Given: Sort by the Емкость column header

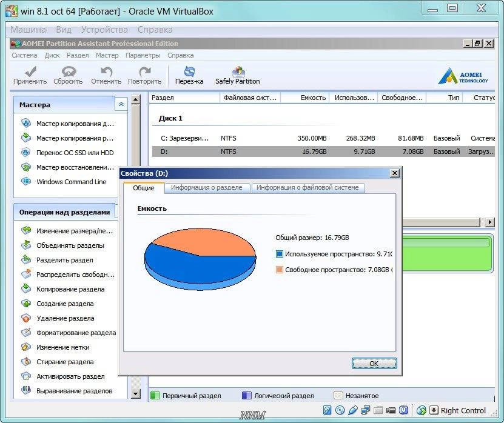Looking at the screenshot, I should [304, 98].
